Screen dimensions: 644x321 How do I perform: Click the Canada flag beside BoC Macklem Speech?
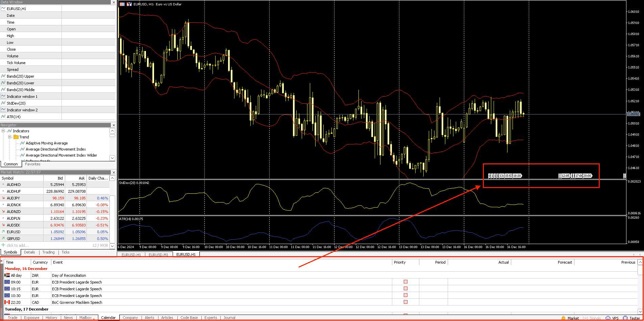[7, 302]
